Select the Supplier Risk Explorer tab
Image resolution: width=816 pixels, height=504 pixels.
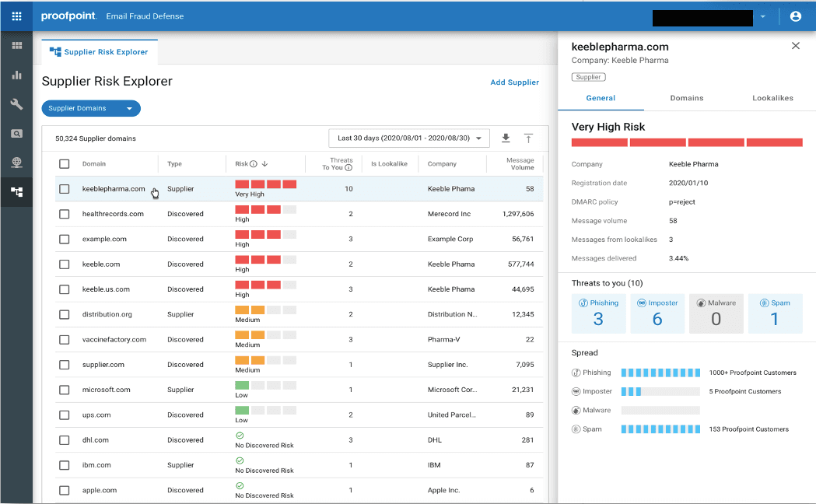click(x=100, y=52)
